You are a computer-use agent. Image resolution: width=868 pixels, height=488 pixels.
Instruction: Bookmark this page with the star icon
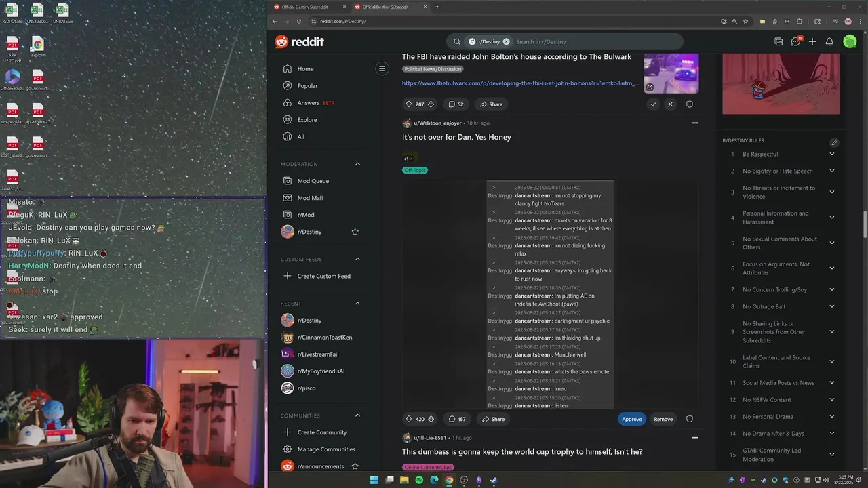[746, 21]
